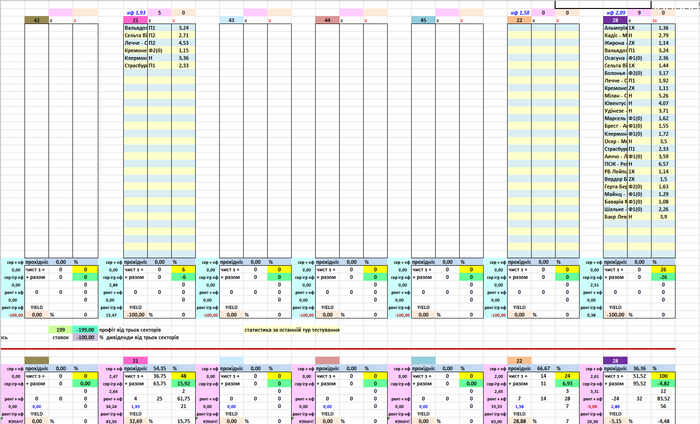Select the 'дивіденди від трьох секторів' label
Screen dimensions: 700x424
click(142, 337)
